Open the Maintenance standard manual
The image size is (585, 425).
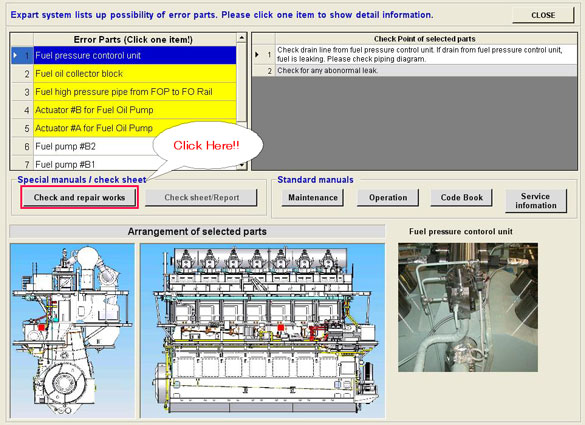pos(313,197)
